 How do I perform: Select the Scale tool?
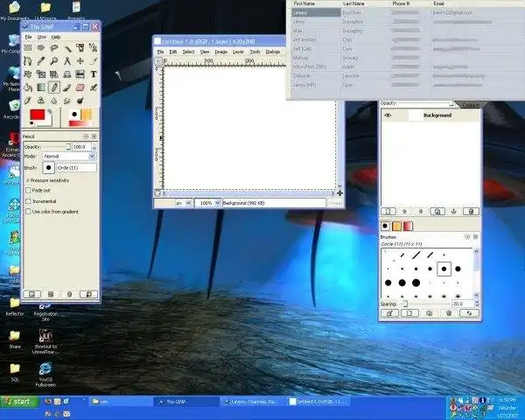click(x=41, y=74)
